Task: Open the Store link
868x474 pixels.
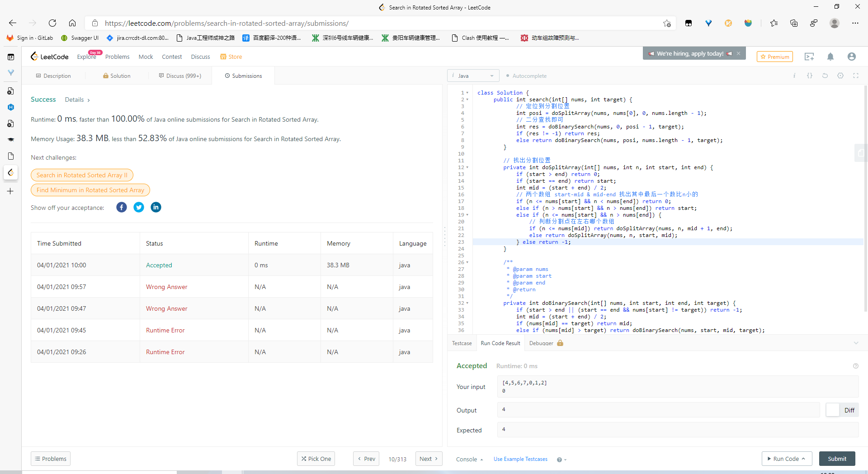Action: [231, 57]
